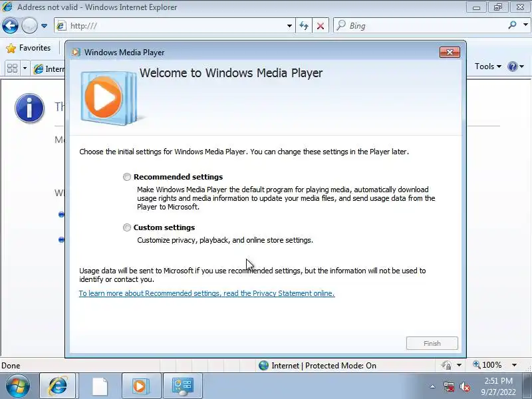Click the Windows Media Player title bar icon
This screenshot has width=532, height=399.
point(76,53)
